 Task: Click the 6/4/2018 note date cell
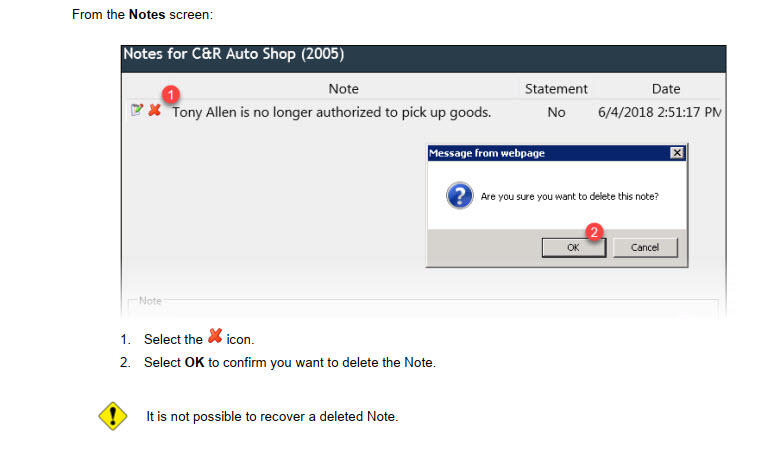pyautogui.click(x=659, y=112)
